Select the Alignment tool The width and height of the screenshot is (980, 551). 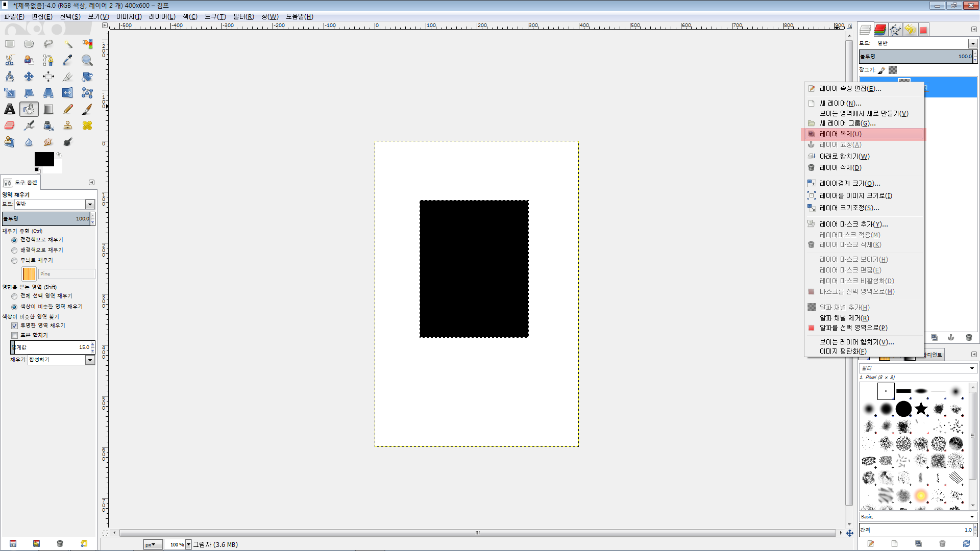pyautogui.click(x=48, y=77)
